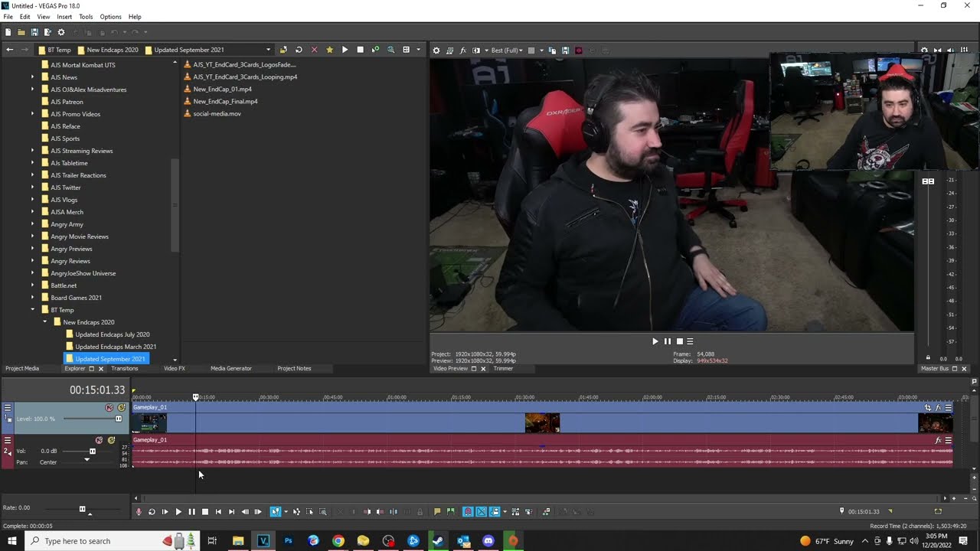Stop from the Video Preview controls
This screenshot has height=551, width=980.
click(x=678, y=341)
